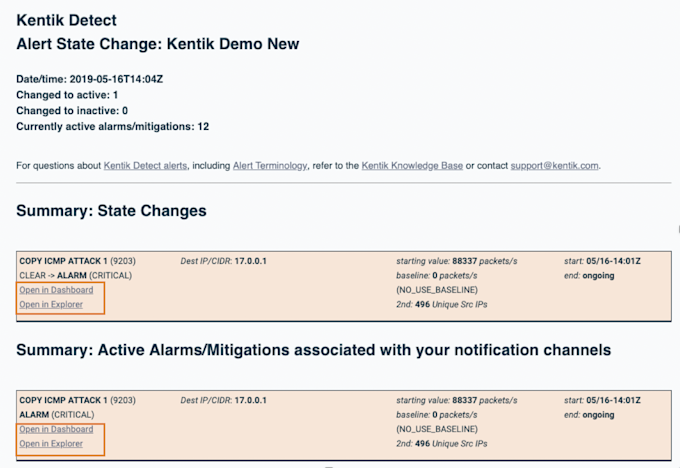Select 'Currently active alarms/mitigations: 12' line
Image resolution: width=680 pixels, height=468 pixels.
112,127
